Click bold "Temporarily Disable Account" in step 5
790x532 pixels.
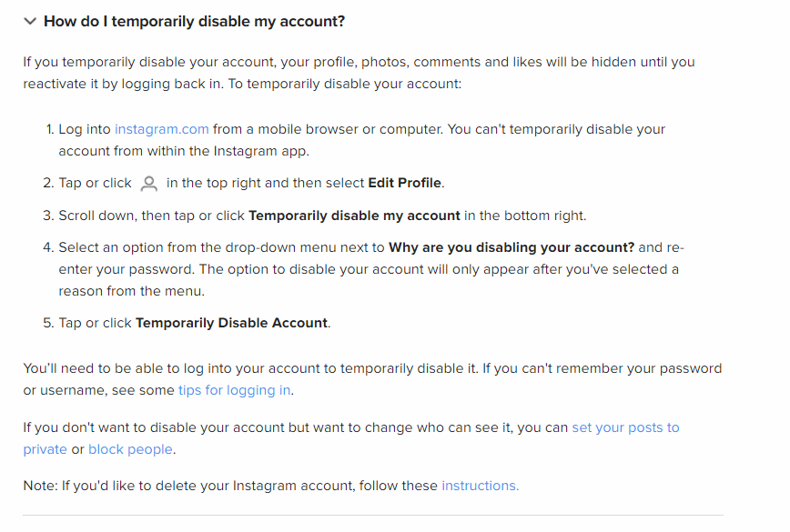232,323
